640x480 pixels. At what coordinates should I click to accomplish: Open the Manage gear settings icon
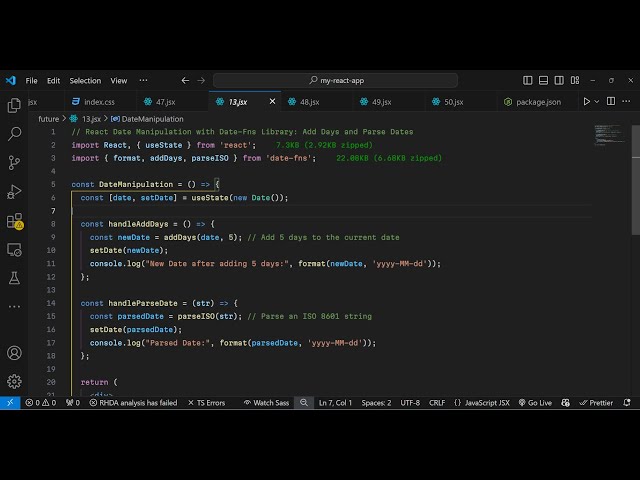(14, 381)
